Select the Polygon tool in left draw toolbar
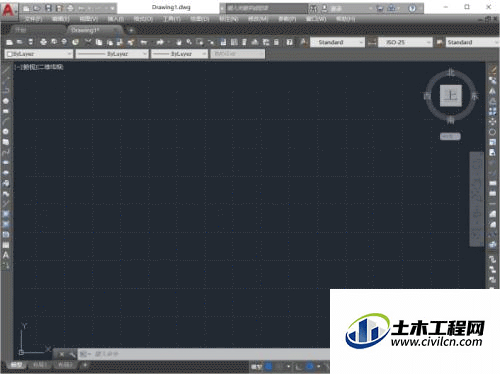This screenshot has width=500, height=374. pos(6,101)
